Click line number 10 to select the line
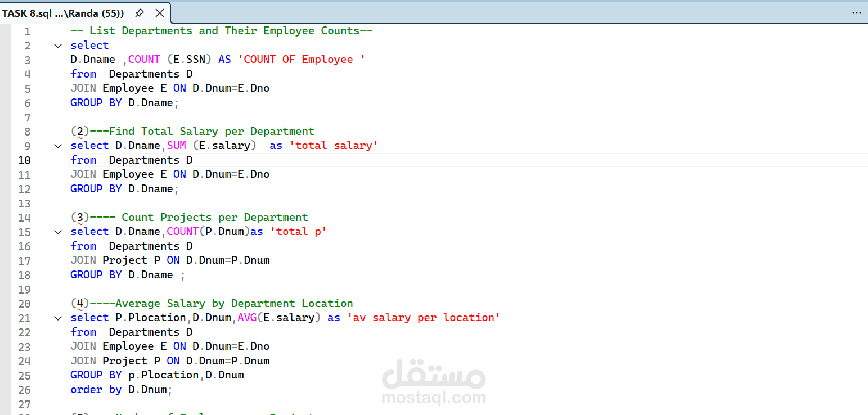 pyautogui.click(x=24, y=160)
